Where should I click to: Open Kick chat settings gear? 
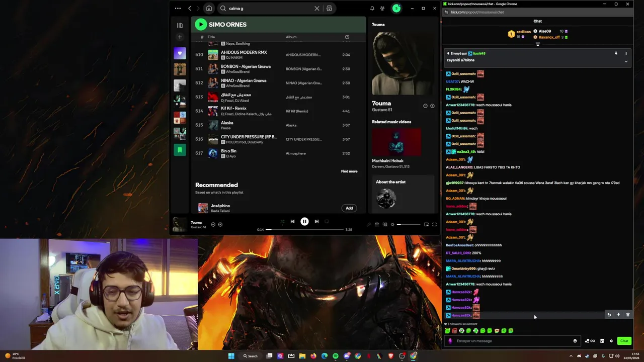611,341
